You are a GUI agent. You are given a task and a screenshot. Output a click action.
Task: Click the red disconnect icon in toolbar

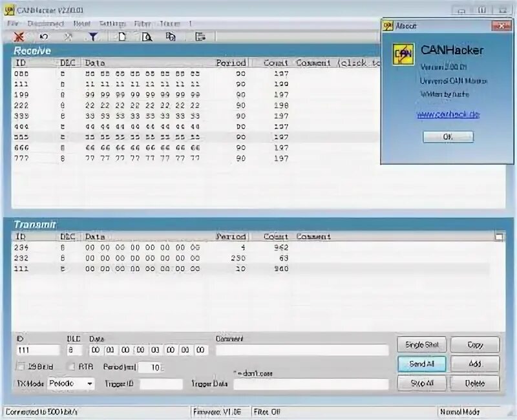(19, 37)
